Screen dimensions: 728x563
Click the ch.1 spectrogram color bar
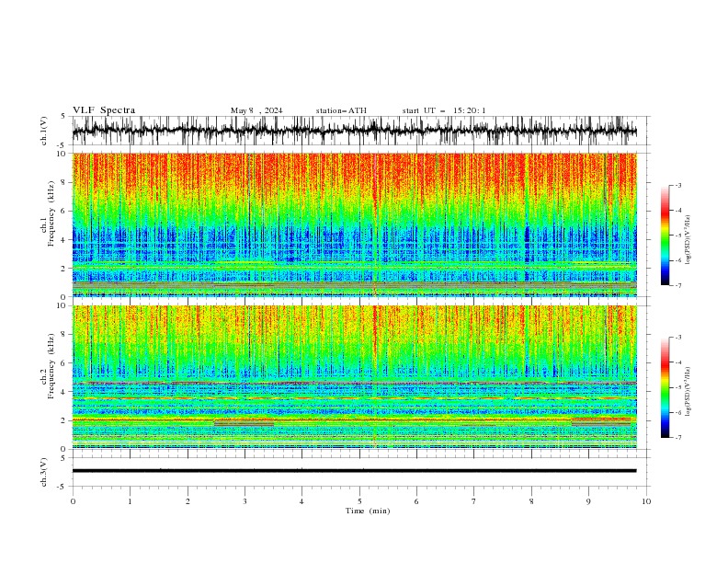[x=665, y=236]
